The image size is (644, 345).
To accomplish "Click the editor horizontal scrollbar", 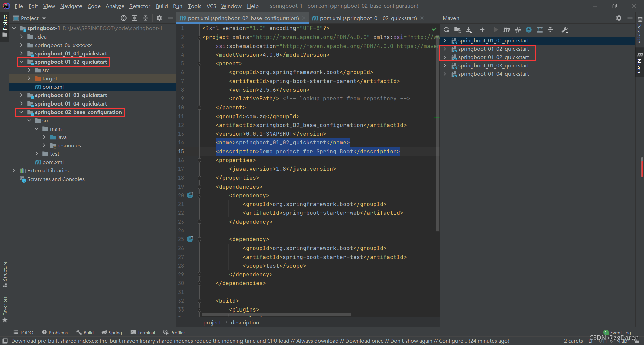I will pos(276,315).
